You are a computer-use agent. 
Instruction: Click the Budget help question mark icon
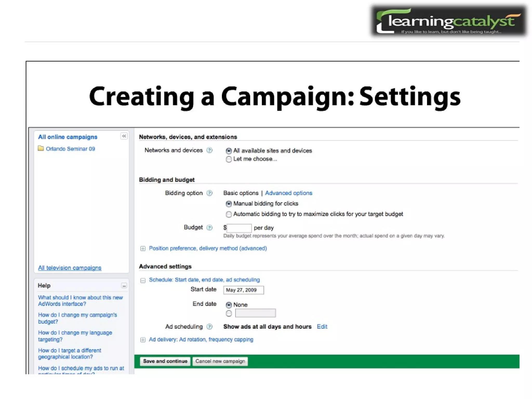click(209, 228)
